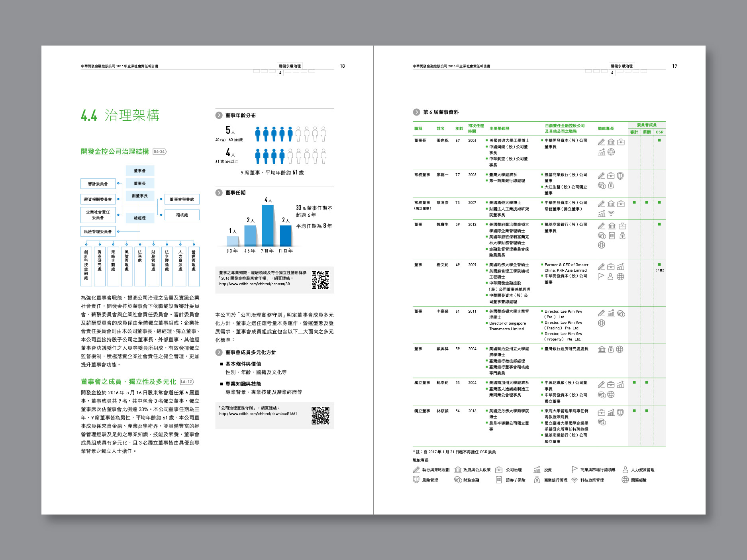The height and width of the screenshot is (560, 747).
Task: Click the 副董事長 box in the org chart
Action: pos(140,196)
